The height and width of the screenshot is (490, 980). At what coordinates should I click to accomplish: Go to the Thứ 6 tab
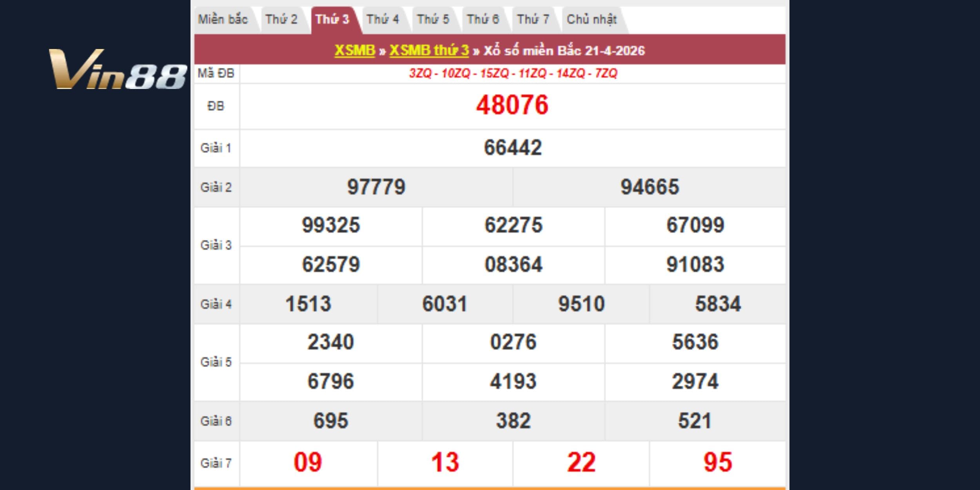pos(483,19)
